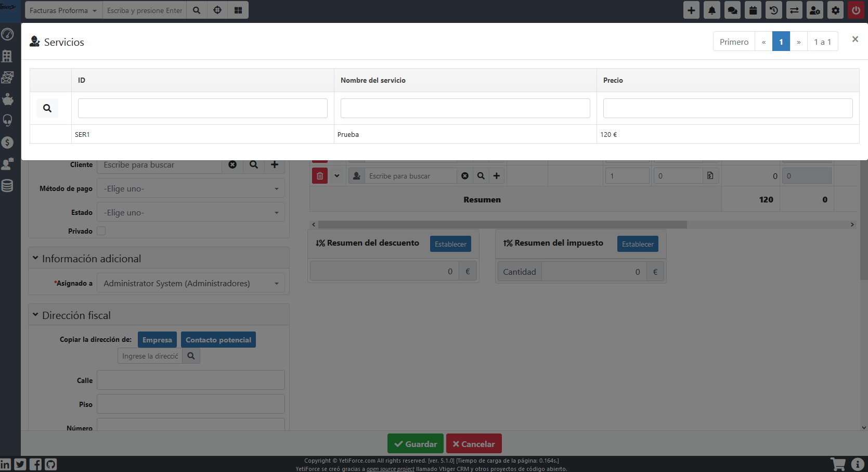Open Asignado a dropdown
This screenshot has width=868, height=472.
click(191, 283)
